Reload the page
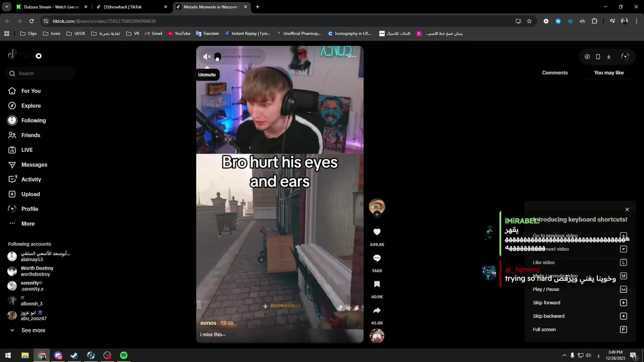The image size is (644, 362). pyautogui.click(x=31, y=21)
